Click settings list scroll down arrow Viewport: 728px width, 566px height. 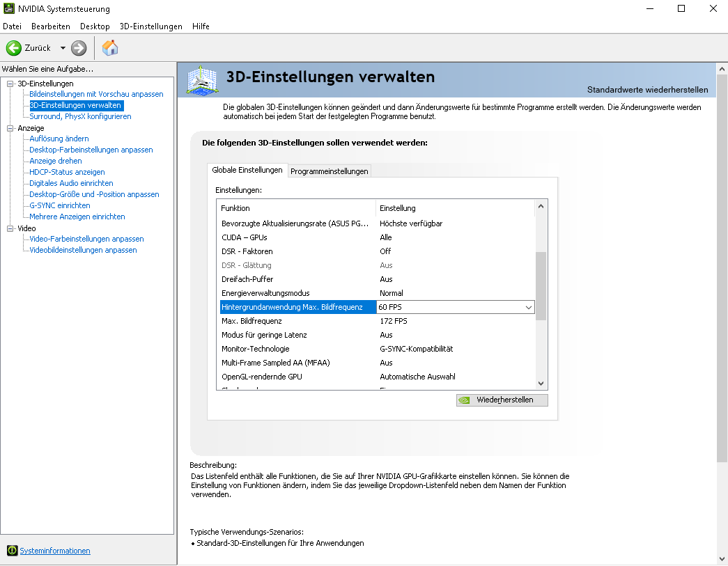(541, 384)
